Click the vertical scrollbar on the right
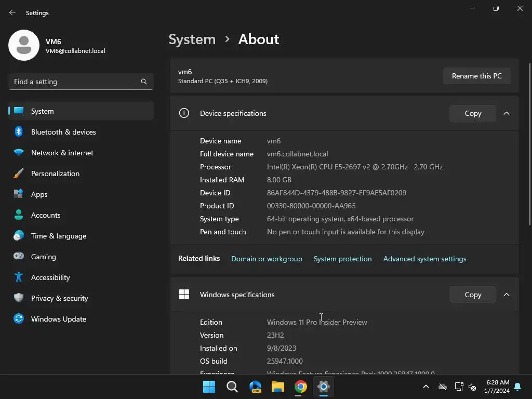 (x=529, y=144)
